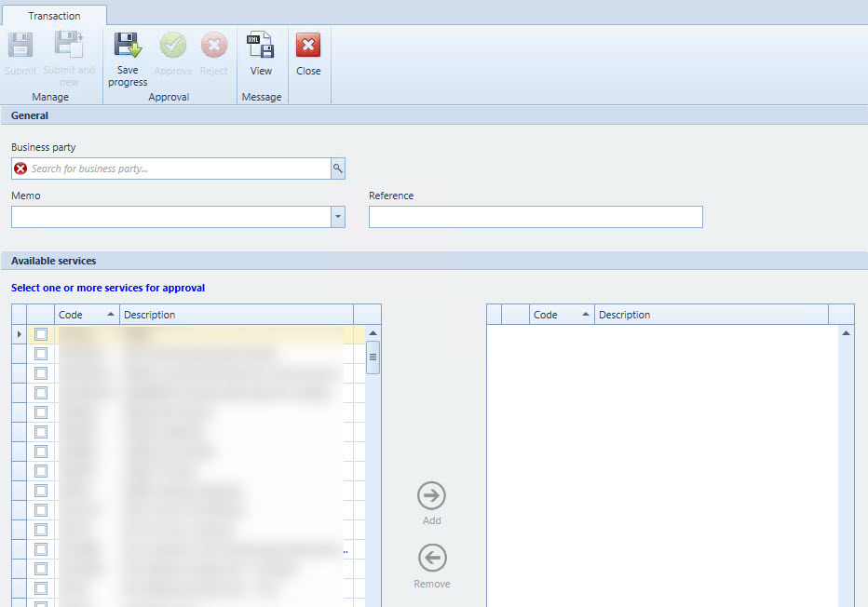Enable the checkbox in the second service row
The width and height of the screenshot is (868, 607).
click(x=40, y=353)
